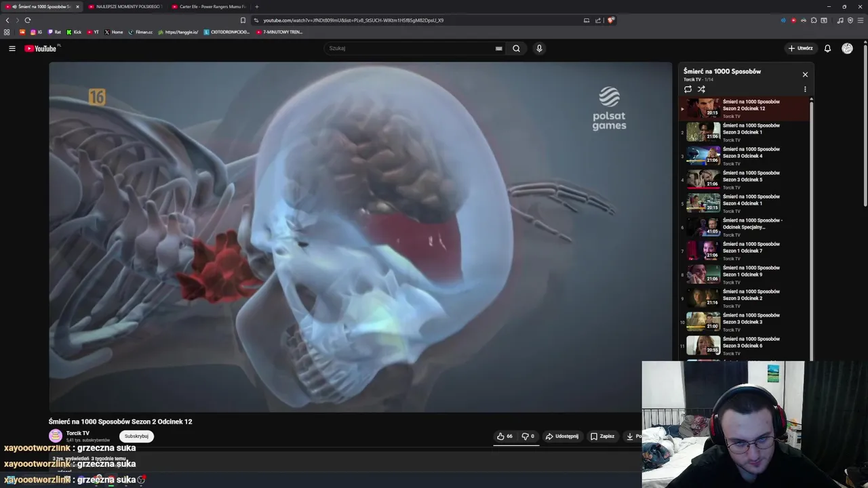The height and width of the screenshot is (488, 868).
Task: Open the Filman.cc bookmark
Action: [140, 32]
